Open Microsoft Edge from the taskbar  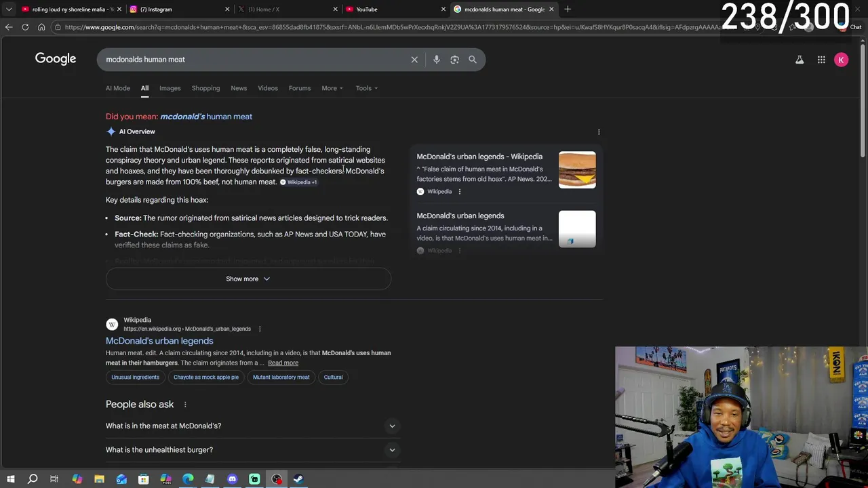pyautogui.click(x=188, y=479)
